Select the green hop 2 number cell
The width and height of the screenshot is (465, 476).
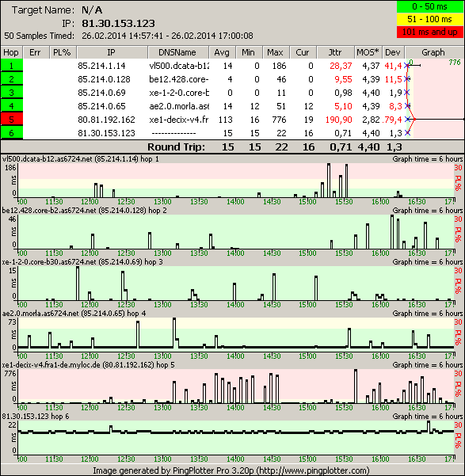point(12,79)
